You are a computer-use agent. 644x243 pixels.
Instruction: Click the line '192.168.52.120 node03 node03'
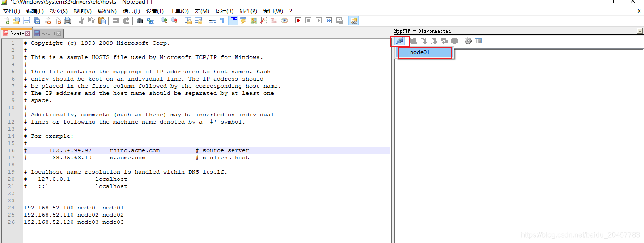coord(74,222)
